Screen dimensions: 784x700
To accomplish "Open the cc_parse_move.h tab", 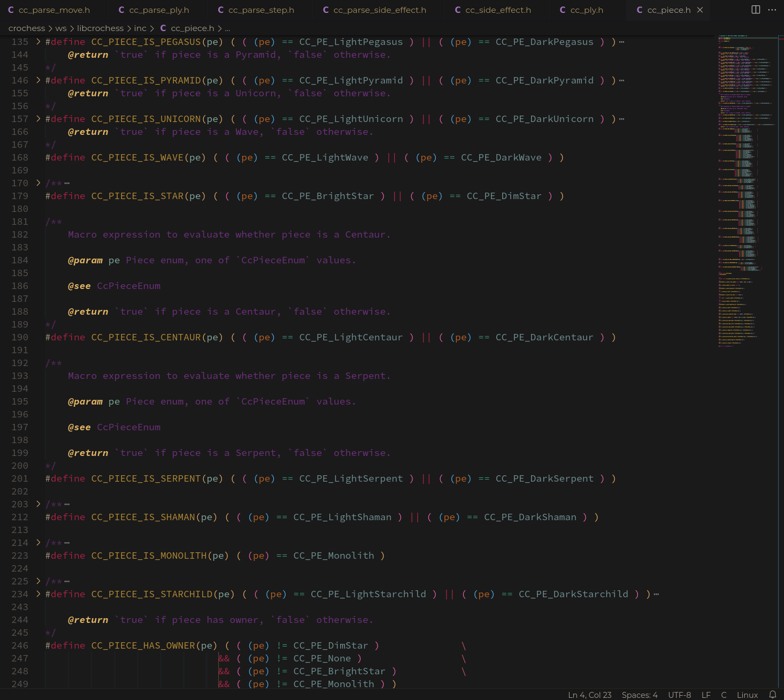I will coord(49,10).
